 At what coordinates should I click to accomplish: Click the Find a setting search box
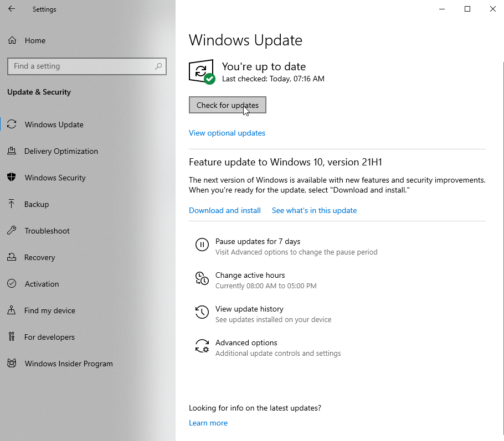(x=87, y=66)
